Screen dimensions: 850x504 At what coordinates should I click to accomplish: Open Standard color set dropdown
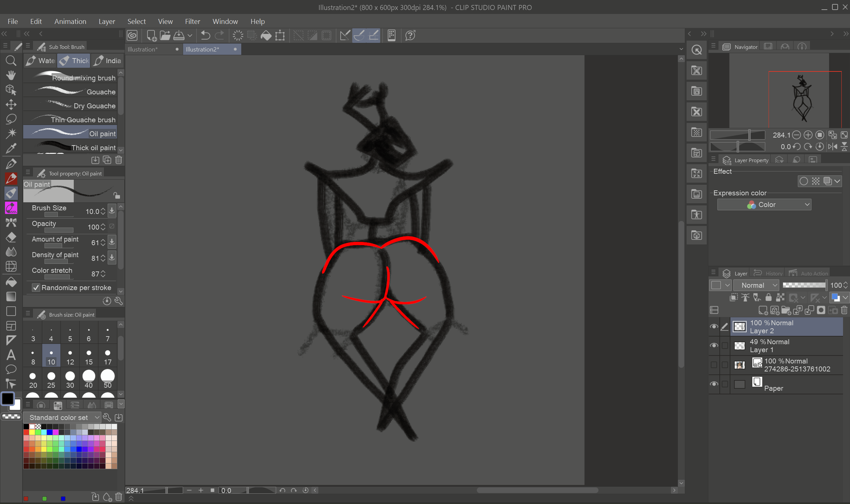(x=62, y=417)
